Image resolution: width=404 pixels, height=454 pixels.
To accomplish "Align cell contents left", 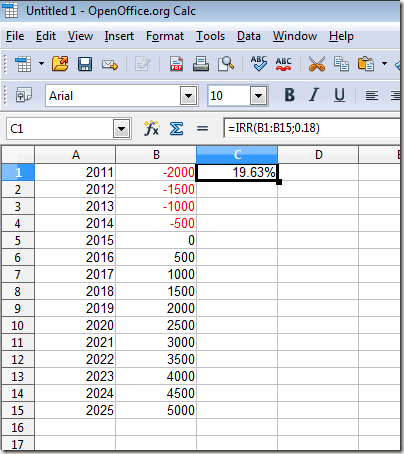I will click(372, 96).
